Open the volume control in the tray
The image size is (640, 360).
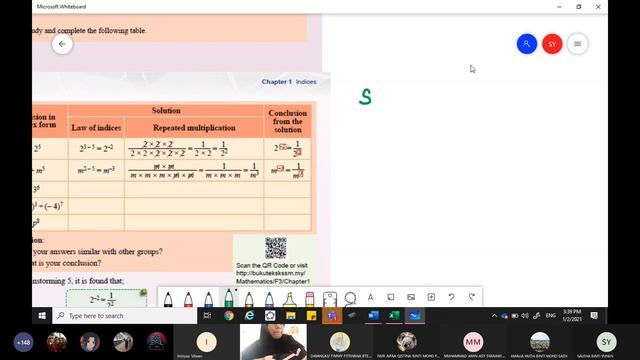[x=525, y=316]
